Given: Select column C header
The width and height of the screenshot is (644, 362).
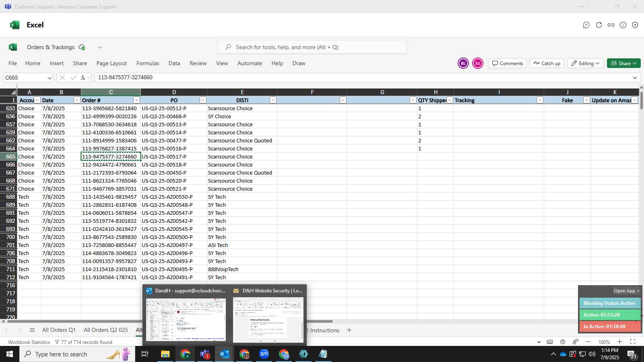Looking at the screenshot, I should [x=111, y=92].
